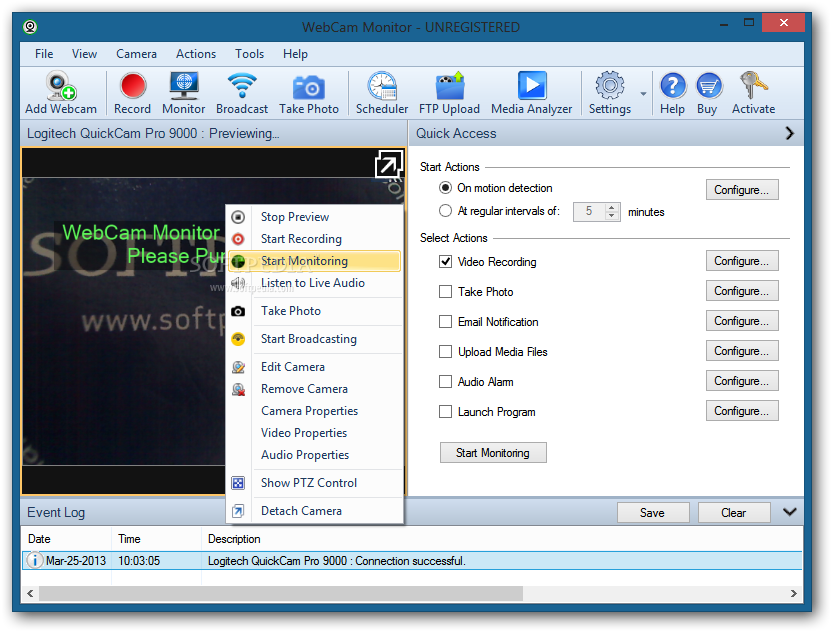The height and width of the screenshot is (632, 832).
Task: Click Configure for Video Recording
Action: click(742, 261)
